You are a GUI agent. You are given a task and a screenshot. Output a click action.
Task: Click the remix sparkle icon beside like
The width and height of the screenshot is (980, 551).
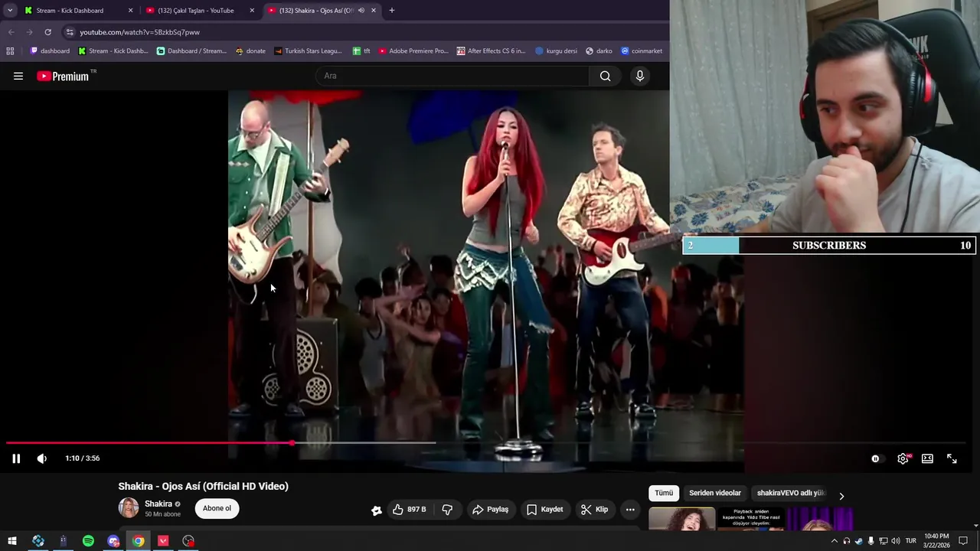click(376, 510)
